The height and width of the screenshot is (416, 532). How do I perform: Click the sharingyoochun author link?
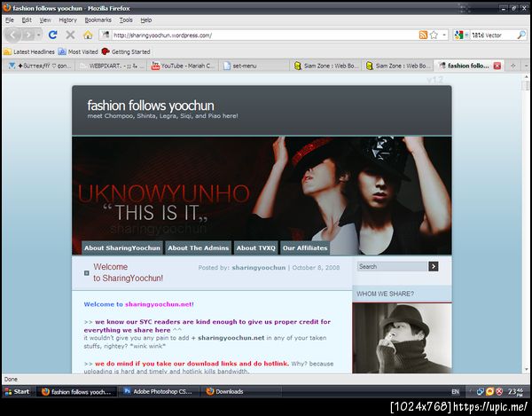(259, 268)
